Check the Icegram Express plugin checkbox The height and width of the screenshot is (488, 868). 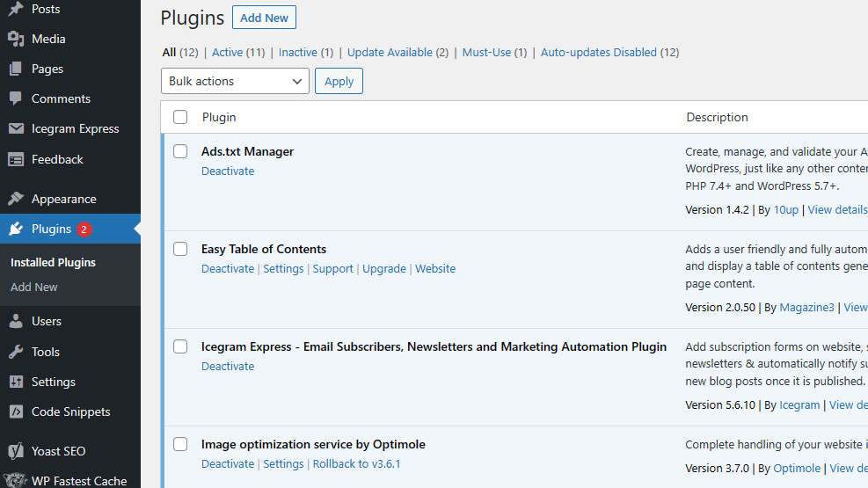pyautogui.click(x=180, y=346)
